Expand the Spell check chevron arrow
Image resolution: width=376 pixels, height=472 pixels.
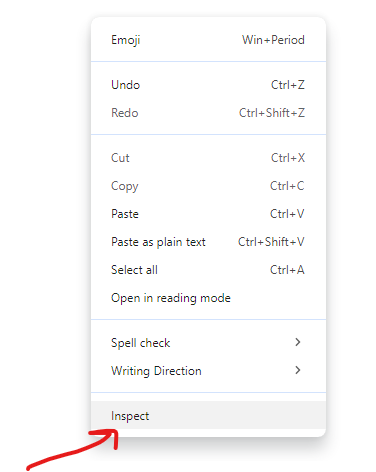click(298, 342)
